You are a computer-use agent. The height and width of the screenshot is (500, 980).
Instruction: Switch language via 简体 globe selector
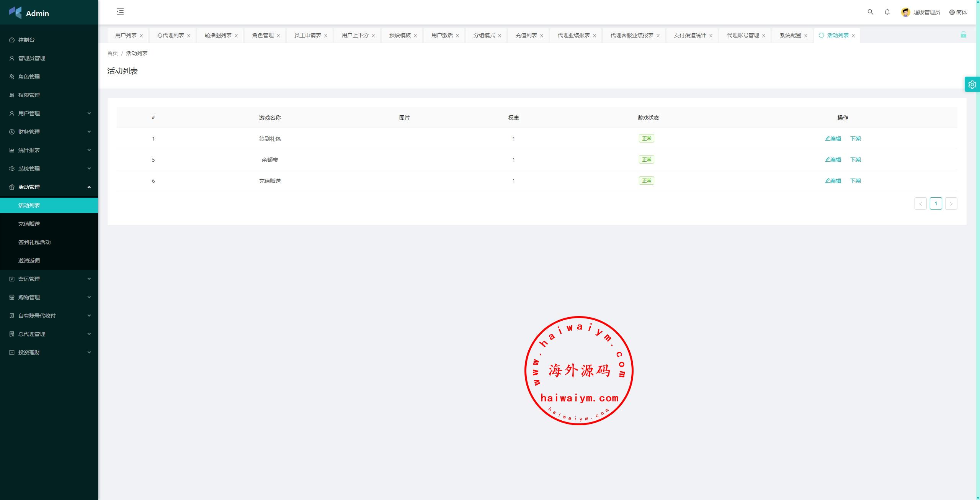pyautogui.click(x=958, y=12)
